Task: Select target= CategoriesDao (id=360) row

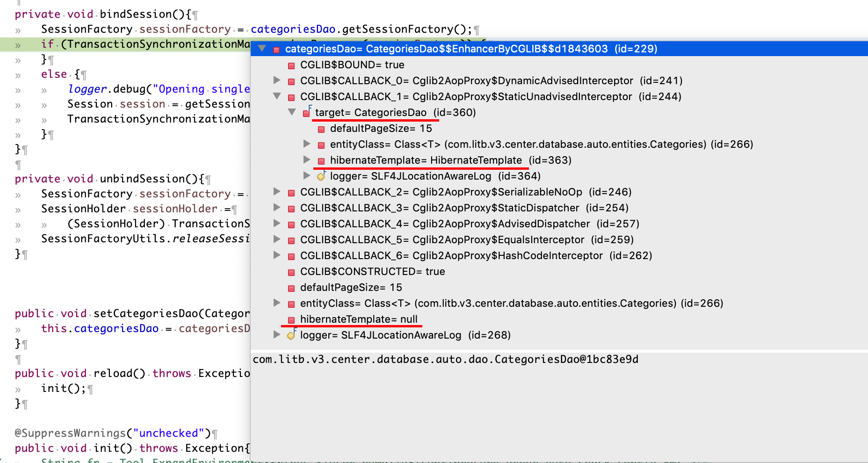Action: [x=395, y=112]
